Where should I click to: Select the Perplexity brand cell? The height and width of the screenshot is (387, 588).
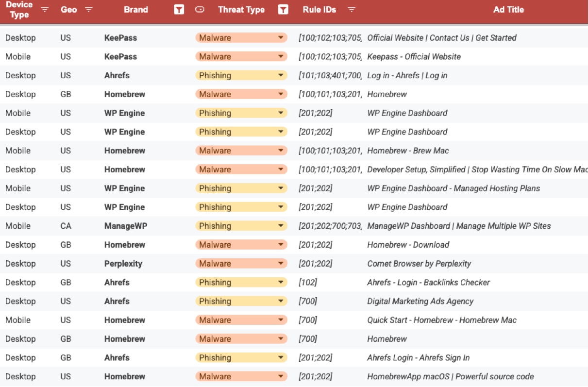(x=123, y=264)
